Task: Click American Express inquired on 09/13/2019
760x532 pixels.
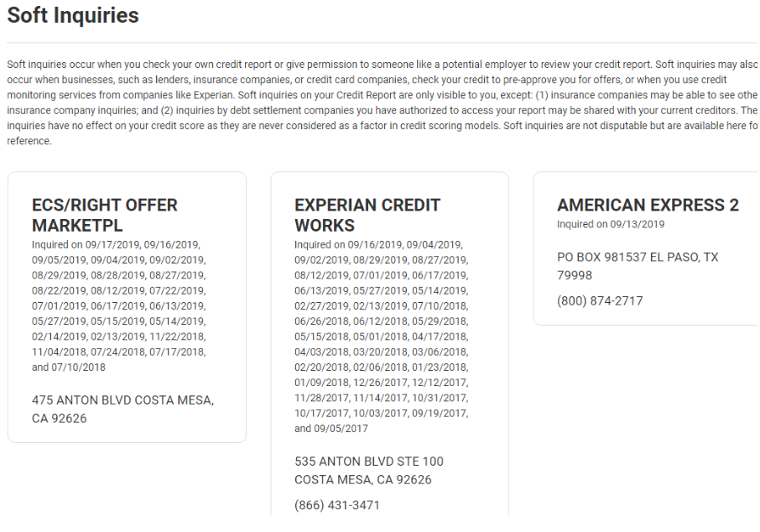Action: click(611, 224)
